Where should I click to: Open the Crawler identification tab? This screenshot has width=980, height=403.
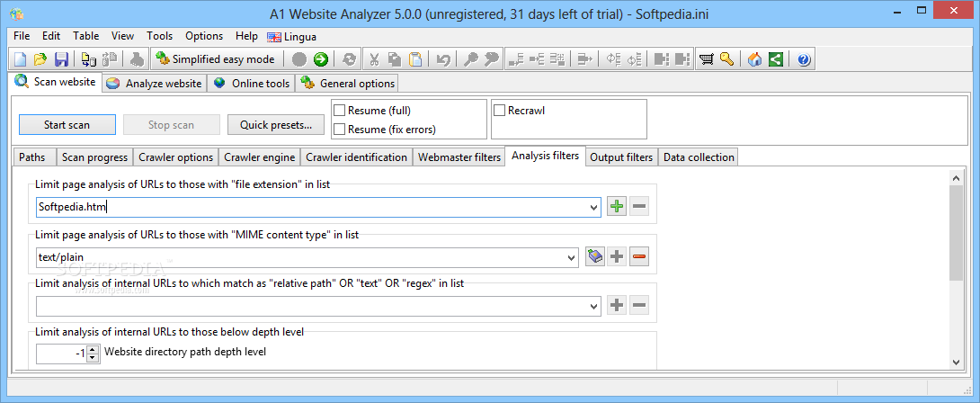pyautogui.click(x=356, y=157)
